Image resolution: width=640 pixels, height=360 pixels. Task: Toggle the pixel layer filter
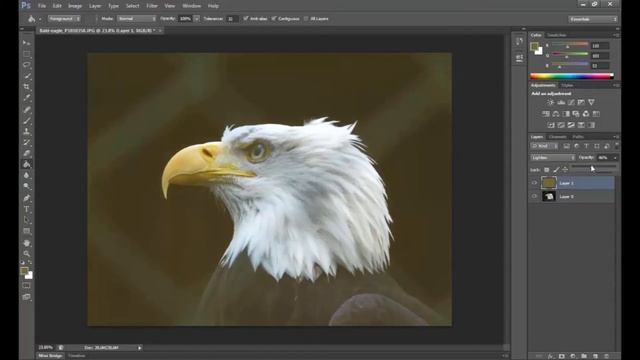[567, 146]
